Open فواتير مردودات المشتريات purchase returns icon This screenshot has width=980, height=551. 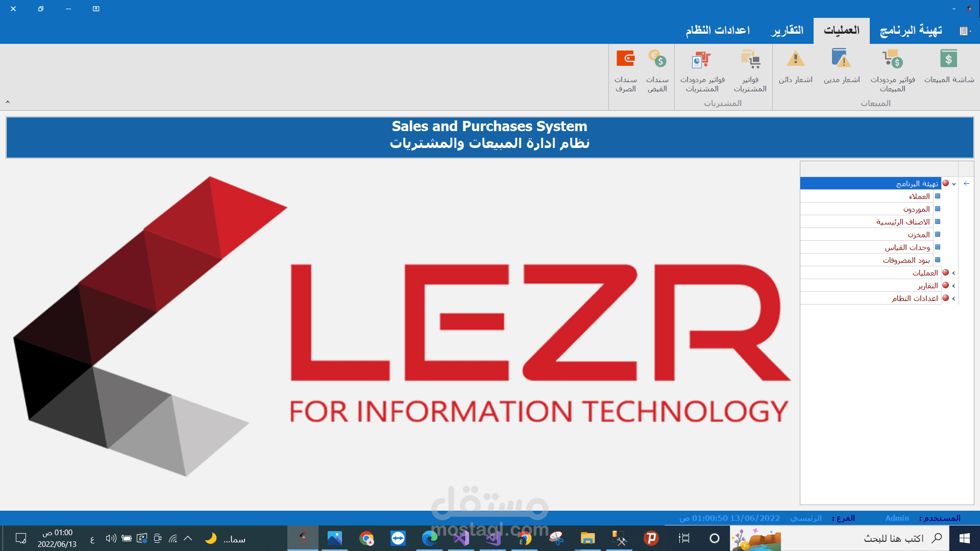(x=702, y=60)
